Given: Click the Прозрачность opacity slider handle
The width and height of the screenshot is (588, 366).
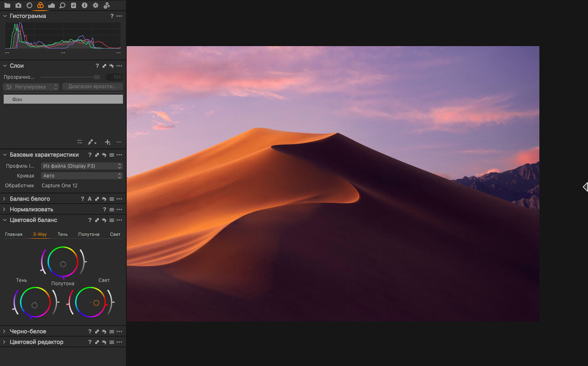Looking at the screenshot, I should click(97, 77).
